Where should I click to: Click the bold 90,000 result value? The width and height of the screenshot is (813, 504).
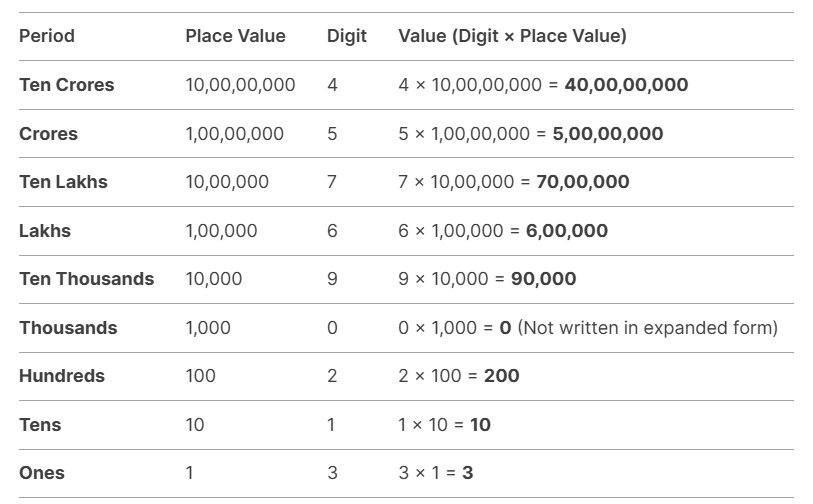pyautogui.click(x=543, y=279)
